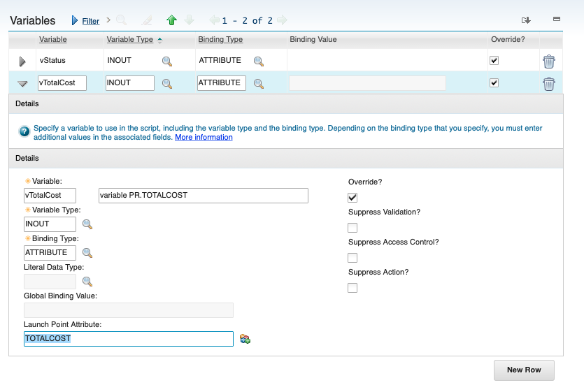Go to previous page arrow

(214, 20)
